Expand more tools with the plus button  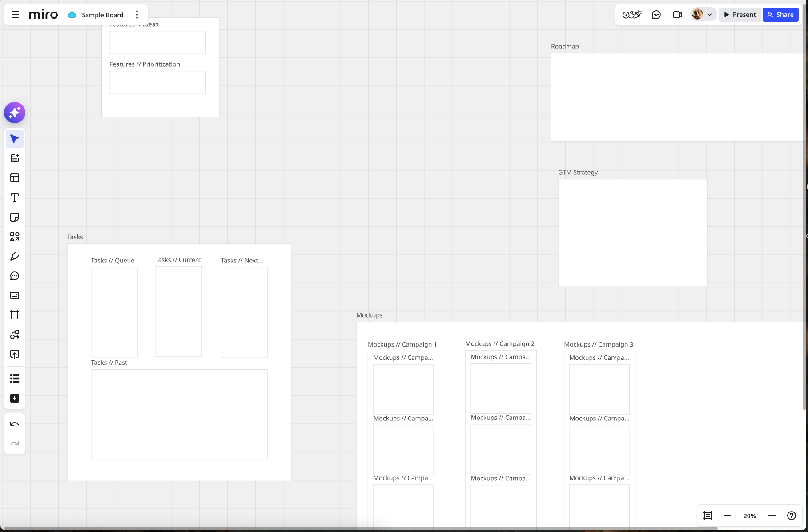15,398
